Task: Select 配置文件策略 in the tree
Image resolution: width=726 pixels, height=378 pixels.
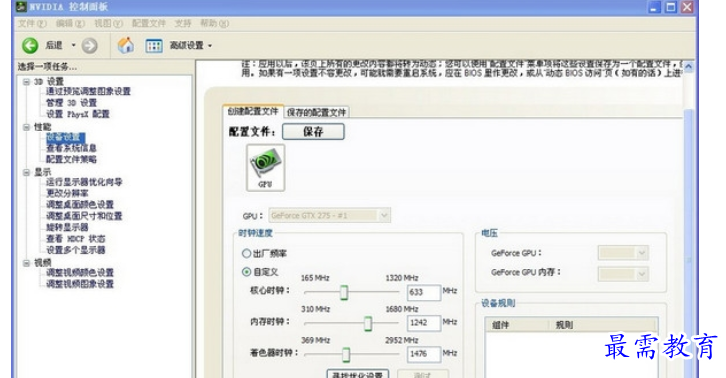Action: (x=71, y=159)
